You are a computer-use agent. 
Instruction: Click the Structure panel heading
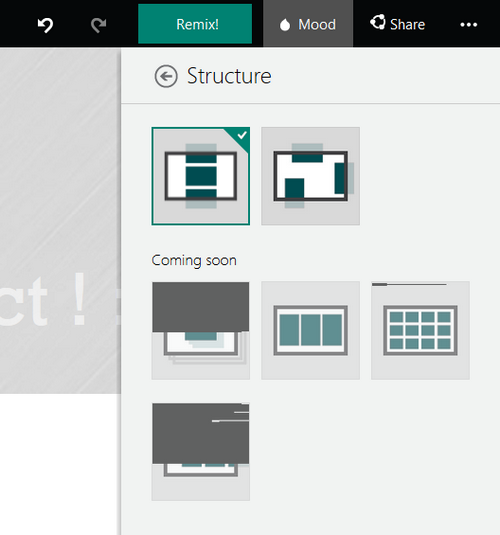(x=229, y=76)
